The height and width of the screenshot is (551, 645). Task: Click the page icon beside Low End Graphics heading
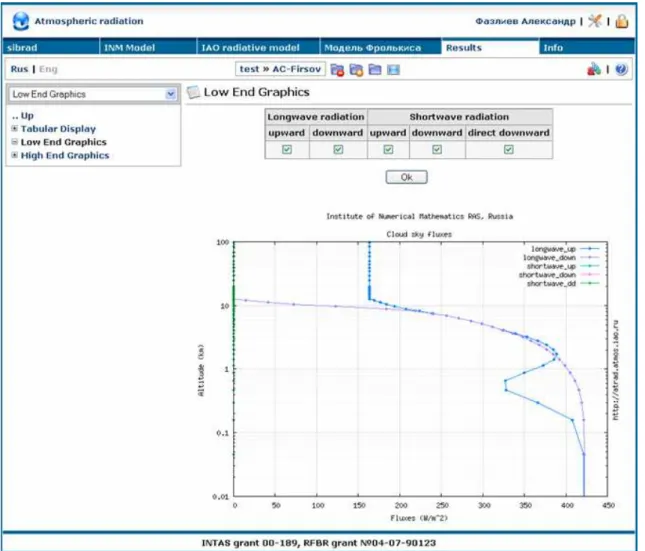[x=193, y=92]
